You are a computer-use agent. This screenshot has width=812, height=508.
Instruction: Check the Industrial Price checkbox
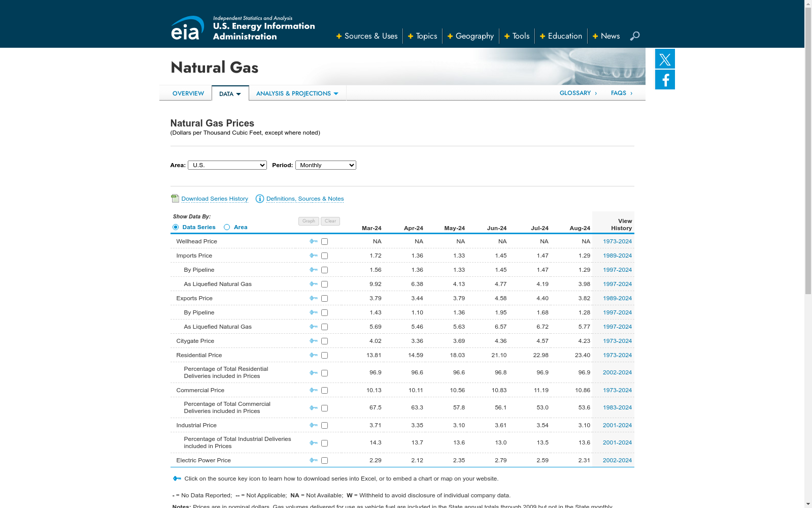tap(324, 426)
